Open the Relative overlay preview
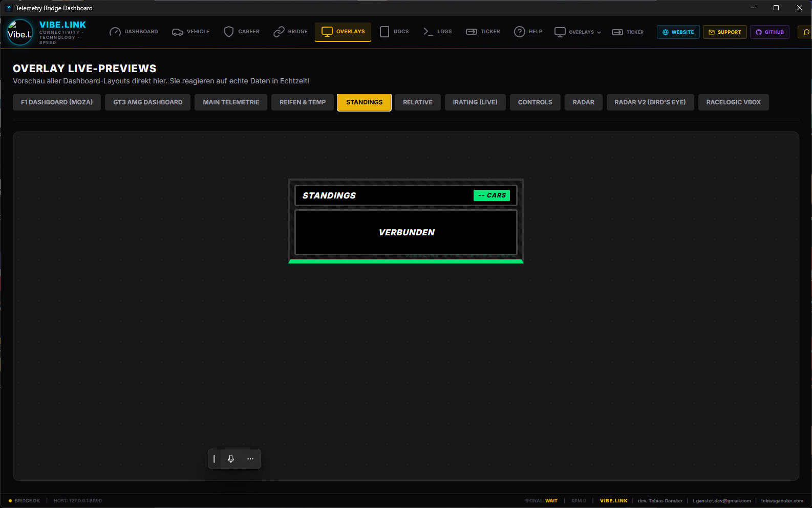This screenshot has width=812, height=508. 418,102
